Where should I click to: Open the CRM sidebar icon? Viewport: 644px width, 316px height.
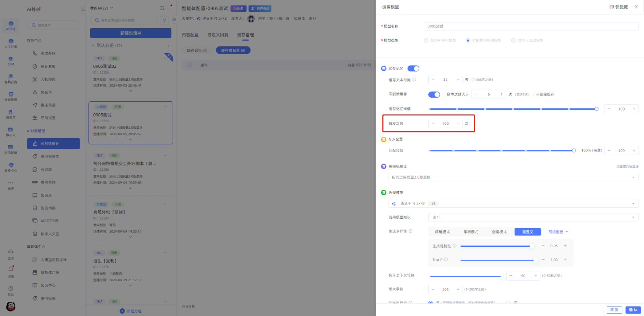[x=11, y=59]
